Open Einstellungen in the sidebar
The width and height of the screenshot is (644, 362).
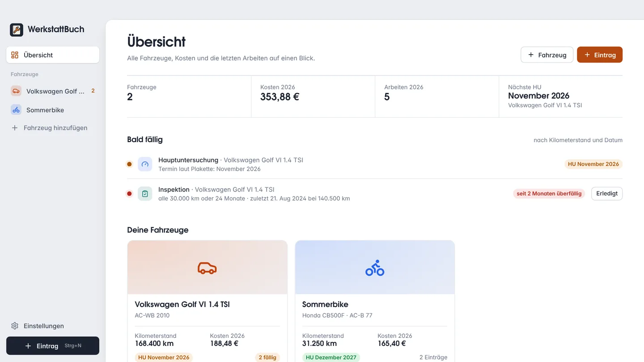[x=53, y=326]
